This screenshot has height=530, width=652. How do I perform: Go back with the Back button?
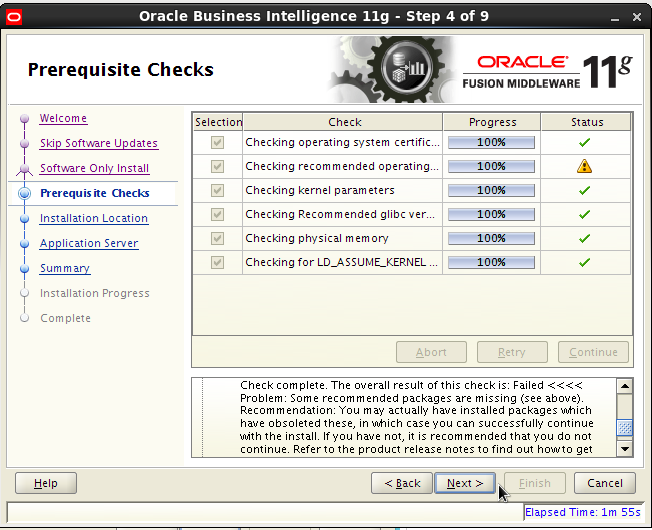(402, 483)
